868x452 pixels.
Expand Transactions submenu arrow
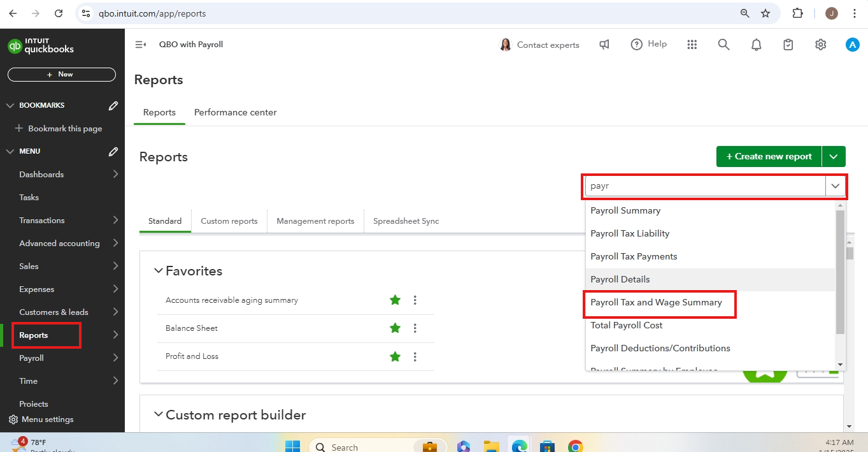pos(115,220)
